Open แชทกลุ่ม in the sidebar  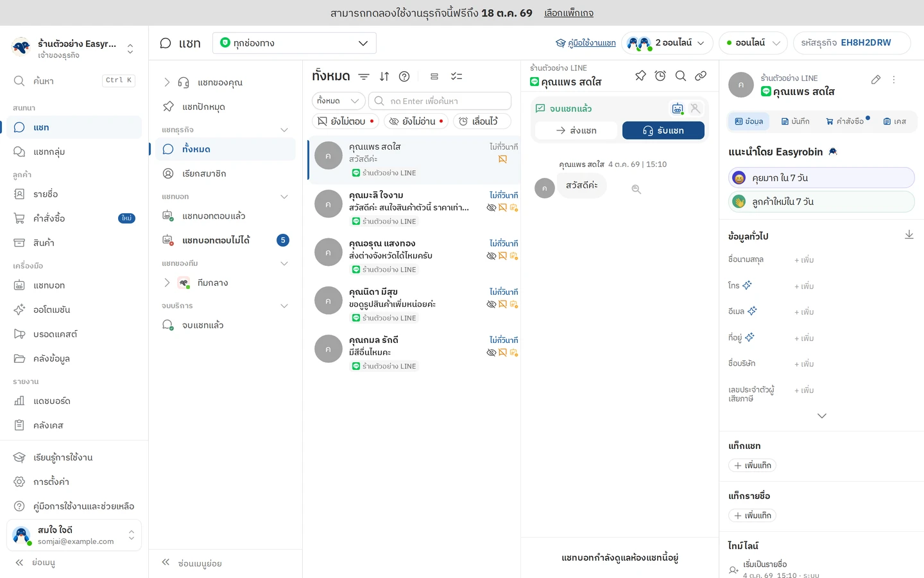pos(74,152)
